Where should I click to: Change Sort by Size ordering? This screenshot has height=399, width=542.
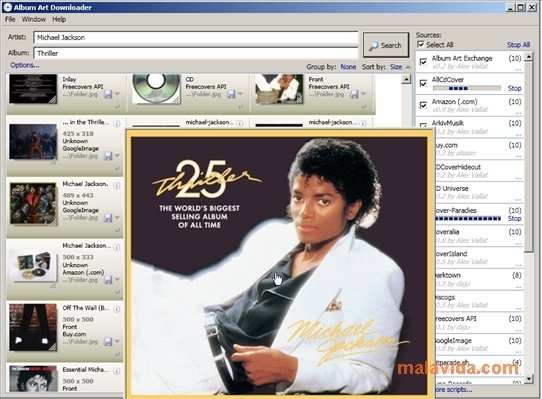(x=396, y=67)
